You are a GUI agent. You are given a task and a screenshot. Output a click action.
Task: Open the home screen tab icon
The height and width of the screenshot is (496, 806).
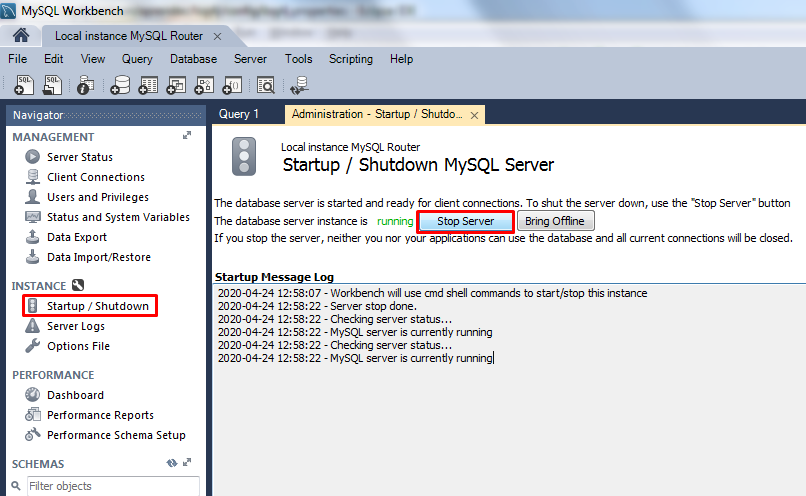pos(21,35)
